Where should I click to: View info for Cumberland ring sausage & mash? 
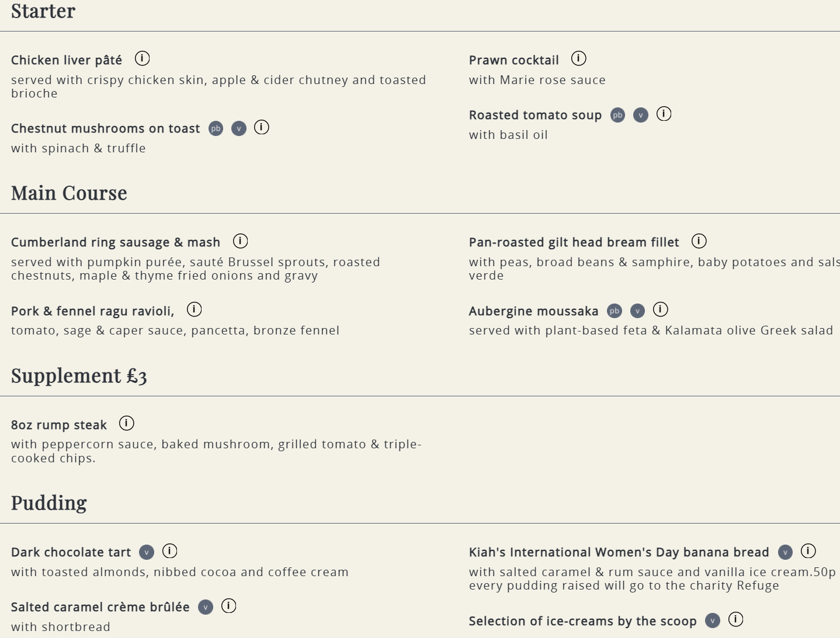click(x=240, y=241)
